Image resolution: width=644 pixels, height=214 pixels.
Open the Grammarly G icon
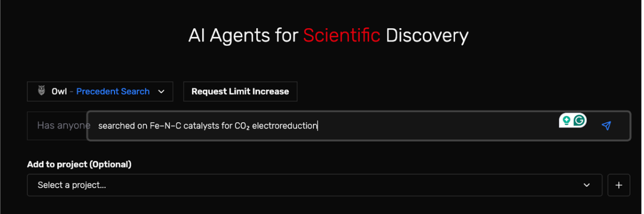point(579,121)
